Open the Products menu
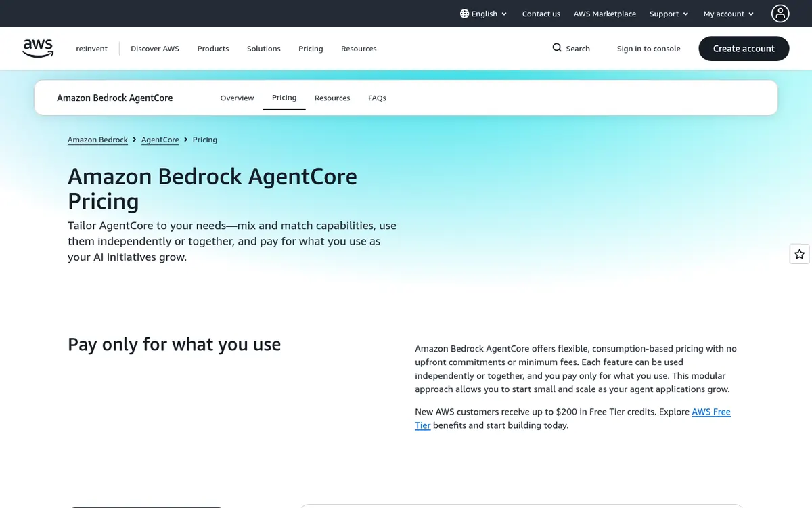 pos(213,49)
